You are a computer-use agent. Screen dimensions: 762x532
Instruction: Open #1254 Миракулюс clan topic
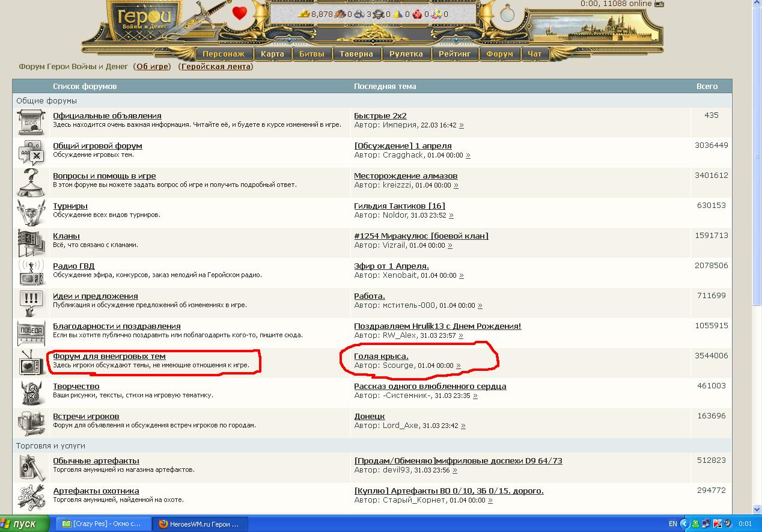tap(421, 236)
